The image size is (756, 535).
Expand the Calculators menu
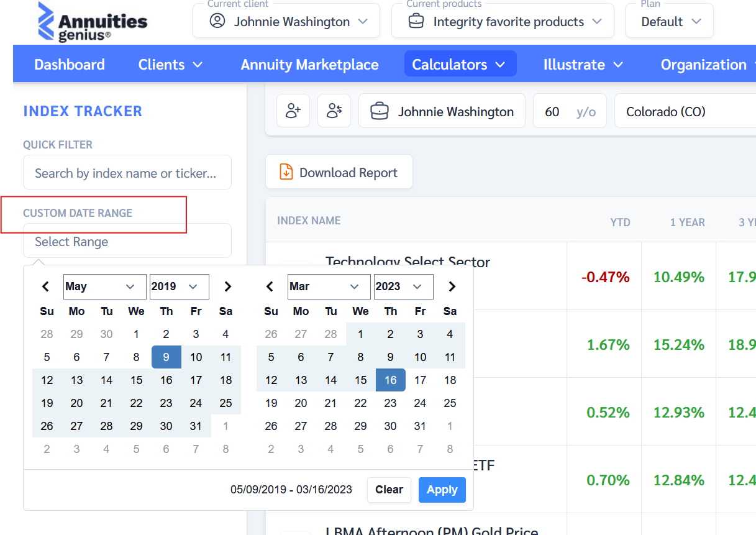[x=460, y=64]
